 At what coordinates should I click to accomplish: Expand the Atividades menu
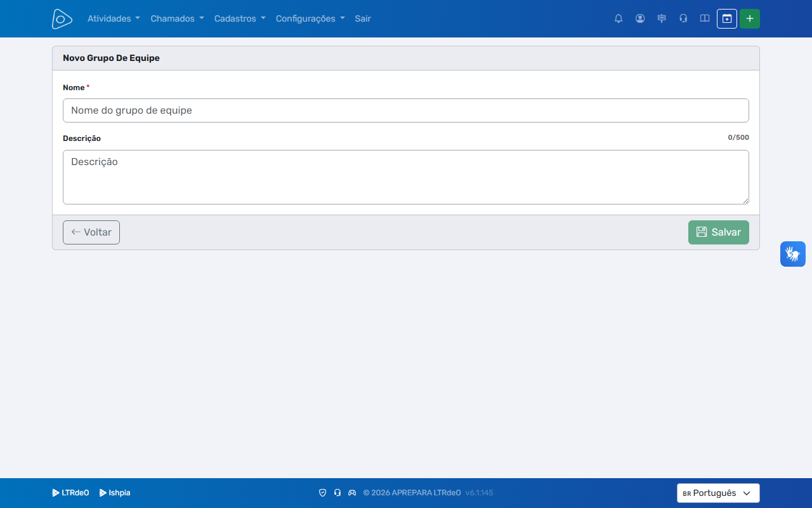point(114,18)
